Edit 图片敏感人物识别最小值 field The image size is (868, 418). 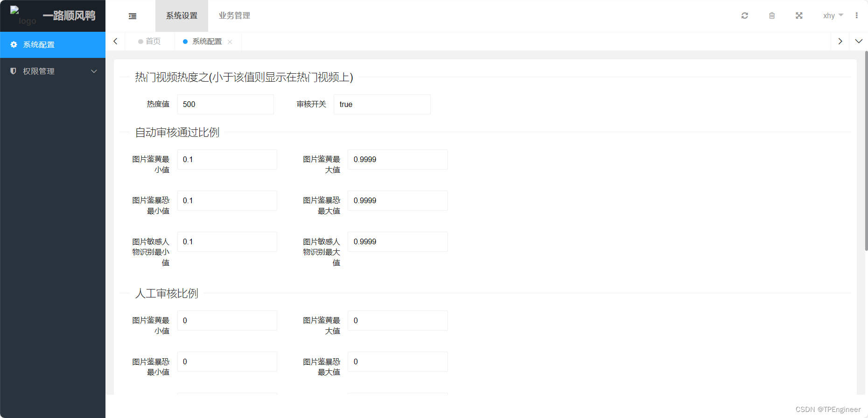pyautogui.click(x=227, y=241)
